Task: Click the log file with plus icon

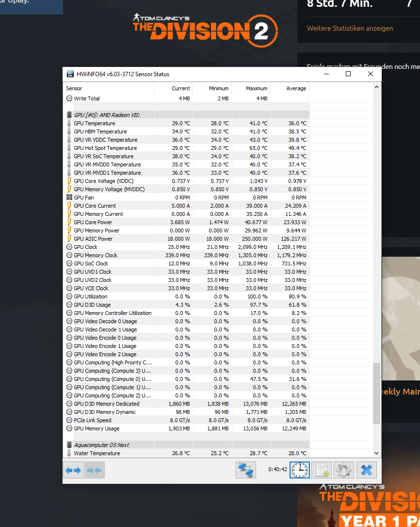Action: 322,470
